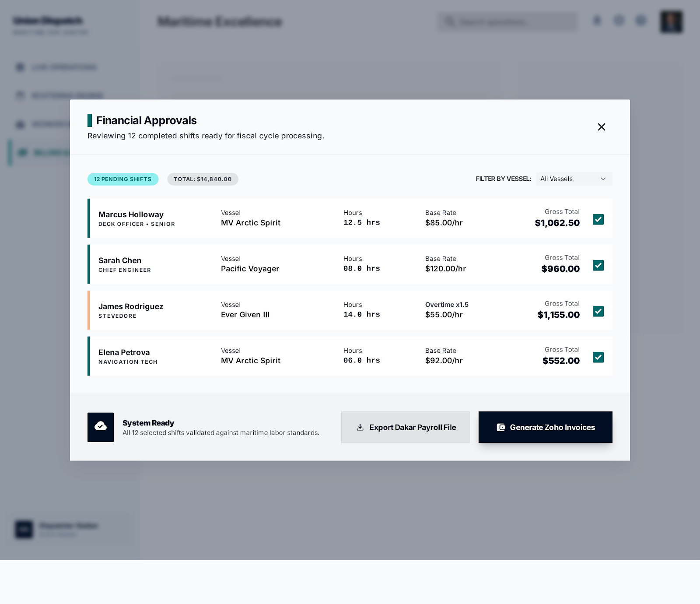Click the search magnifier icon in the top bar
700x604 pixels.
[x=450, y=21]
